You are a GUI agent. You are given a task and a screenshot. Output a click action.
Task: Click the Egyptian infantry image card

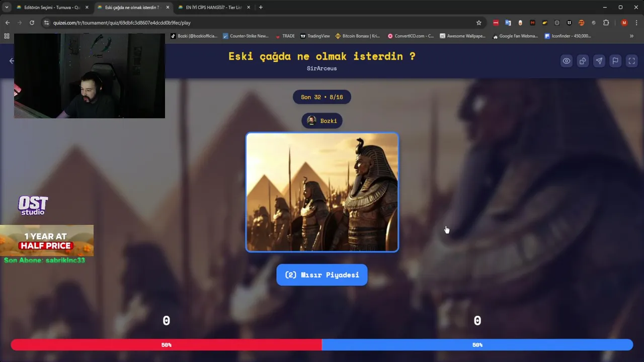[x=322, y=192]
